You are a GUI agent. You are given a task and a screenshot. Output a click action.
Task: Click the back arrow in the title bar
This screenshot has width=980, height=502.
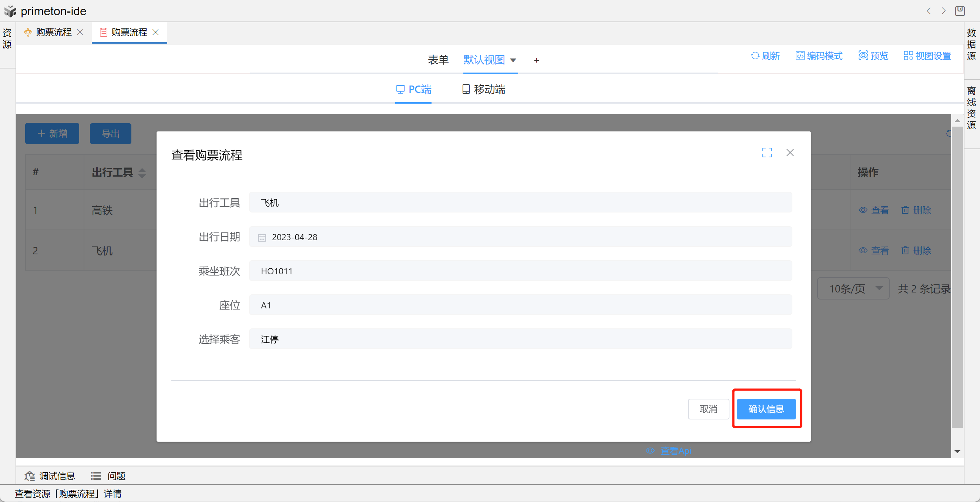pos(928,11)
